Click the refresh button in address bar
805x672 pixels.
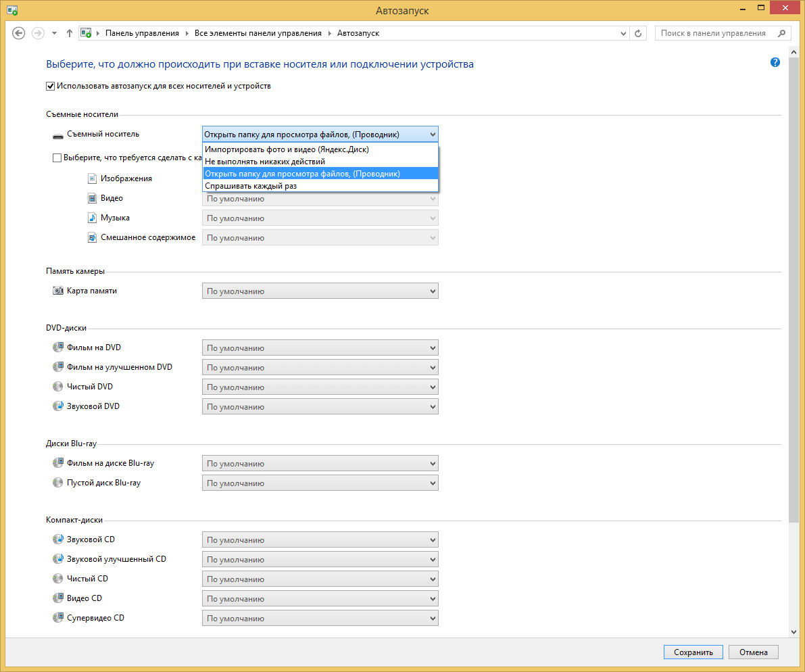(x=639, y=33)
